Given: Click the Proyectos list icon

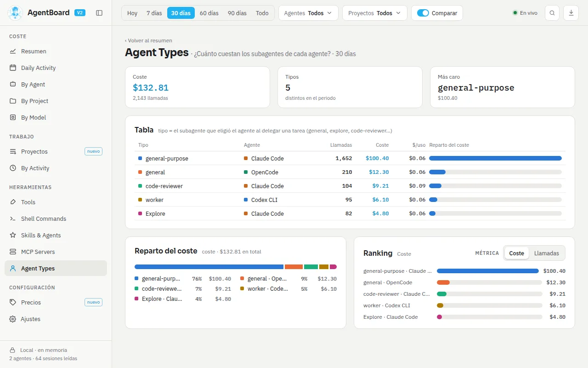Looking at the screenshot, I should coord(13,151).
